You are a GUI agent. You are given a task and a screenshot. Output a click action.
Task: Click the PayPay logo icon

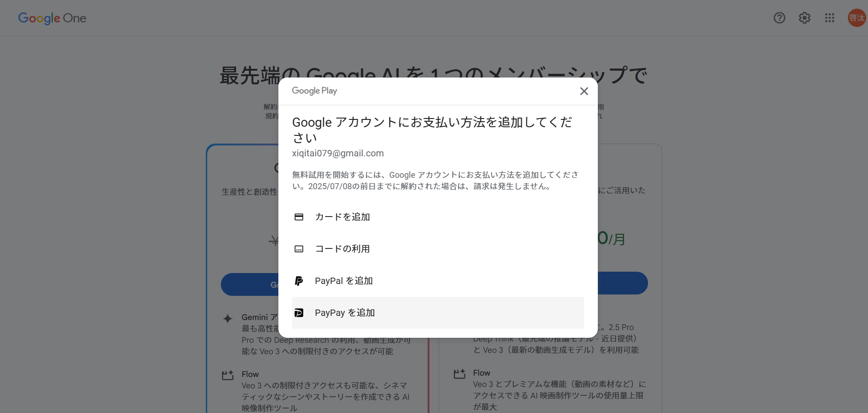tap(299, 313)
